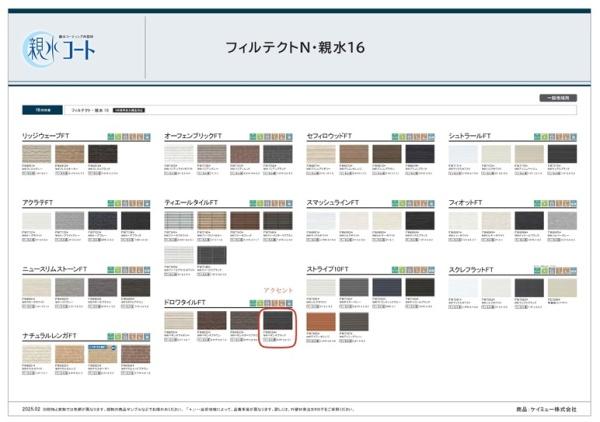600x422 pixels.
Task: Select the dark brown リッジウェーブFT swatch
Action: [x=103, y=154]
